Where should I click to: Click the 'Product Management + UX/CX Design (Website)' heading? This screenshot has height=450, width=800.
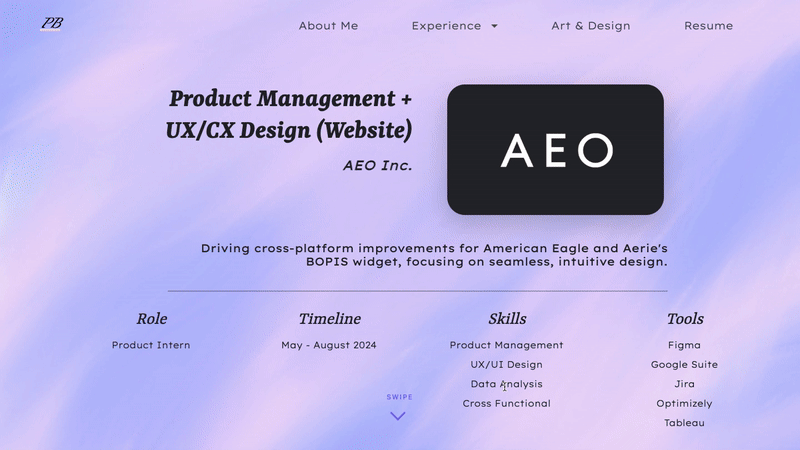coord(289,114)
